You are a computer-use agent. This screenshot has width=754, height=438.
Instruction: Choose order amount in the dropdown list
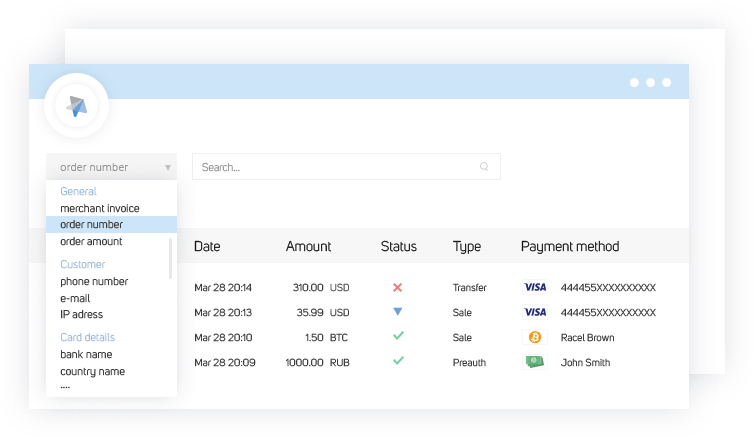tap(91, 241)
